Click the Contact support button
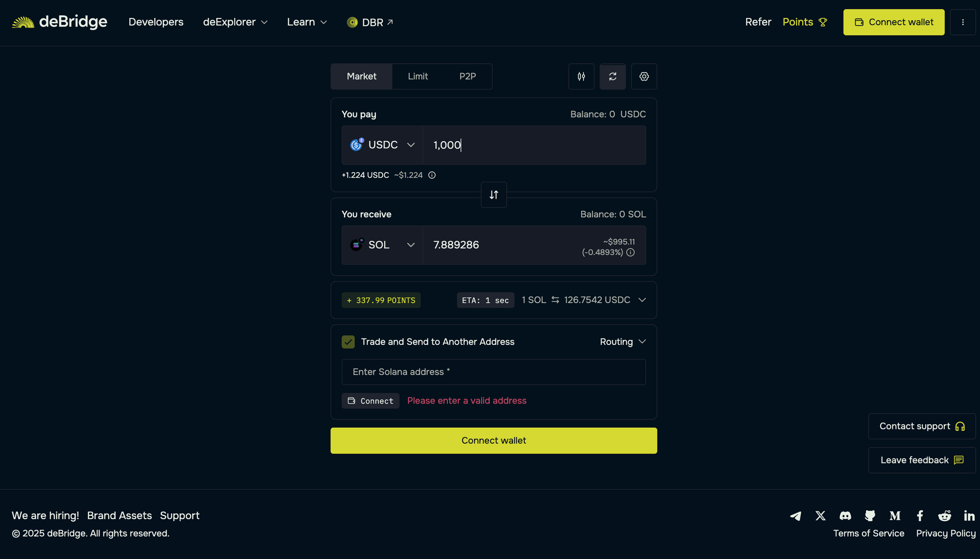This screenshot has width=980, height=559. [921, 426]
